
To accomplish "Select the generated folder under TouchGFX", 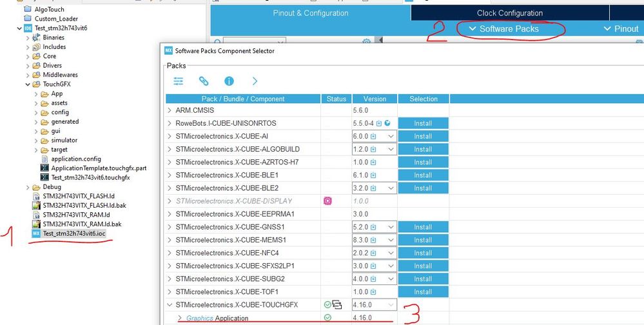I will 65,122.
